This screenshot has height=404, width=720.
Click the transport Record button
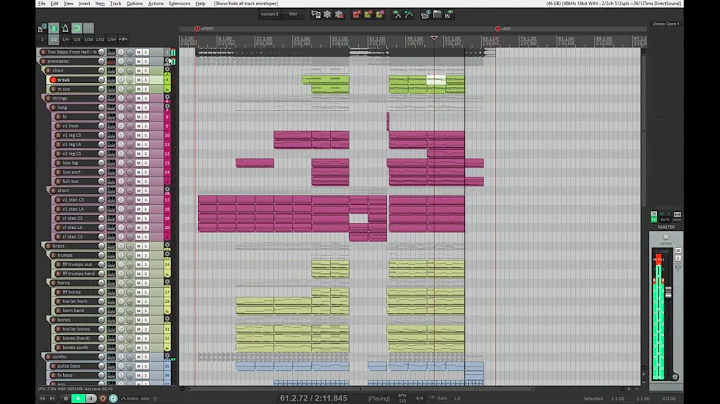[x=103, y=398]
